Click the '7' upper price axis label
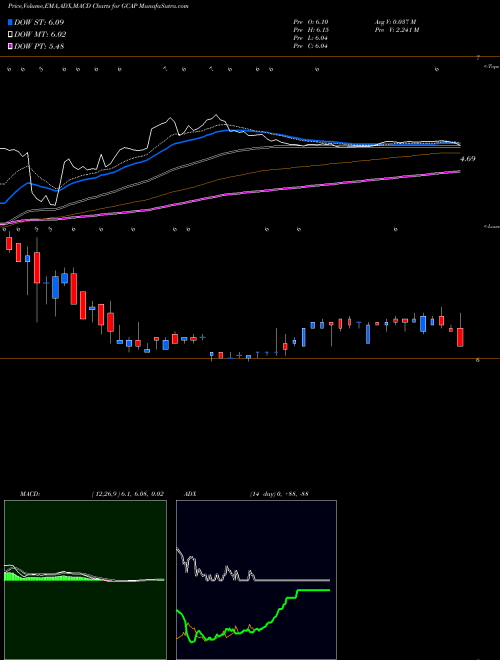This screenshot has height=660, width=500. point(478,59)
